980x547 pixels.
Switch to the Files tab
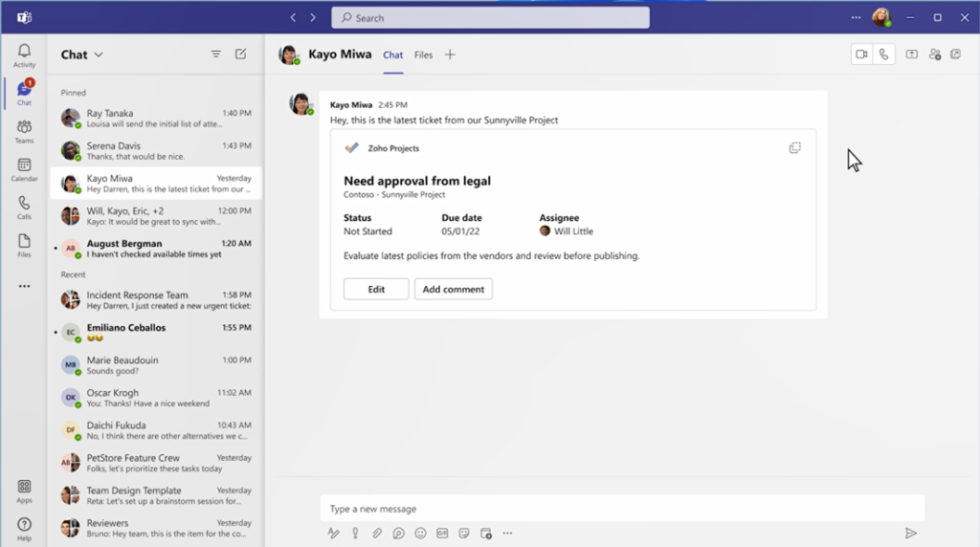(x=423, y=55)
